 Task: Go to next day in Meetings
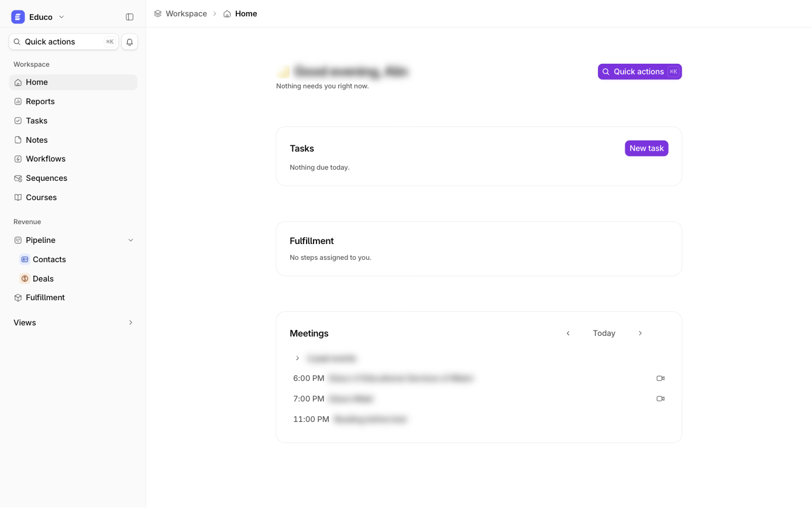(640, 333)
